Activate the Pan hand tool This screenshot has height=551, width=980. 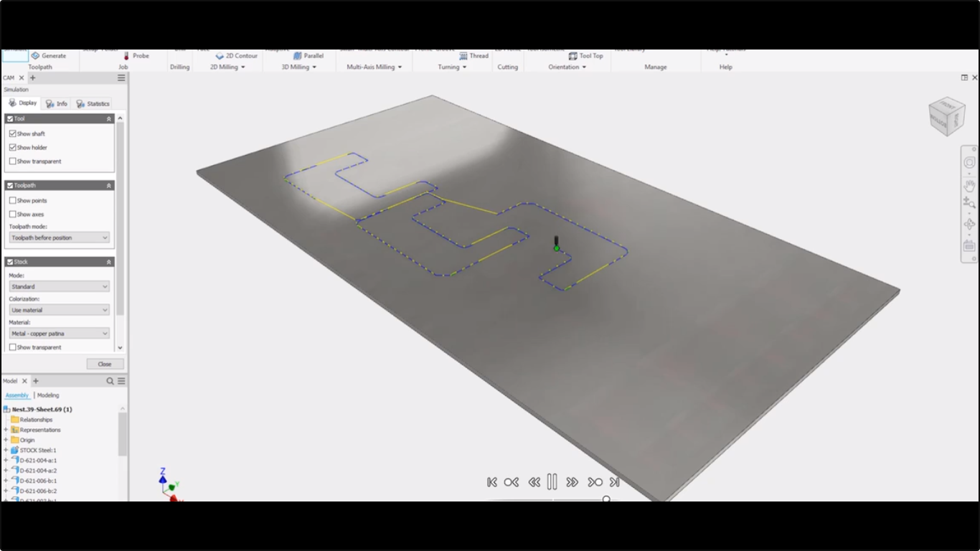pyautogui.click(x=969, y=186)
